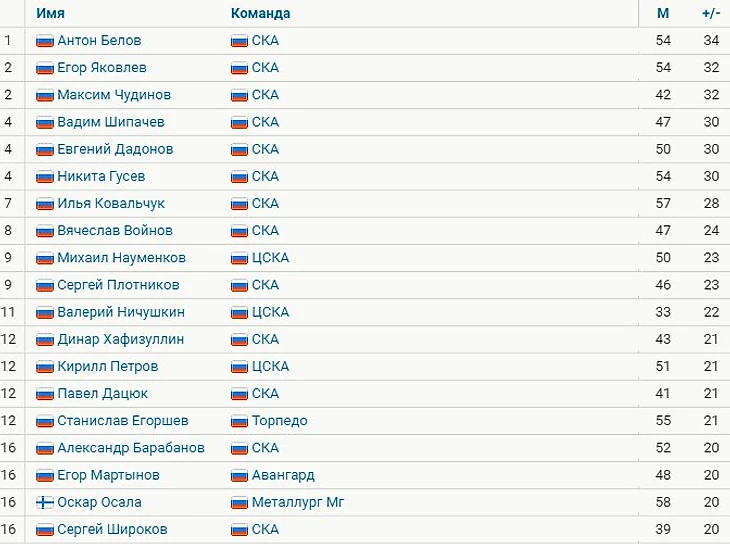
Task: Open the СКА team link for Сергей Широков
Action: 265,530
